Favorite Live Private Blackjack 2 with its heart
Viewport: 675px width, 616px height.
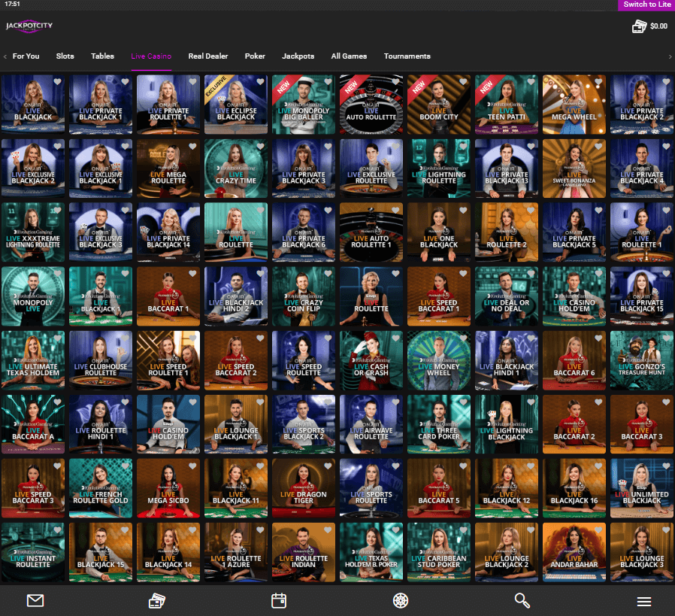tap(666, 82)
